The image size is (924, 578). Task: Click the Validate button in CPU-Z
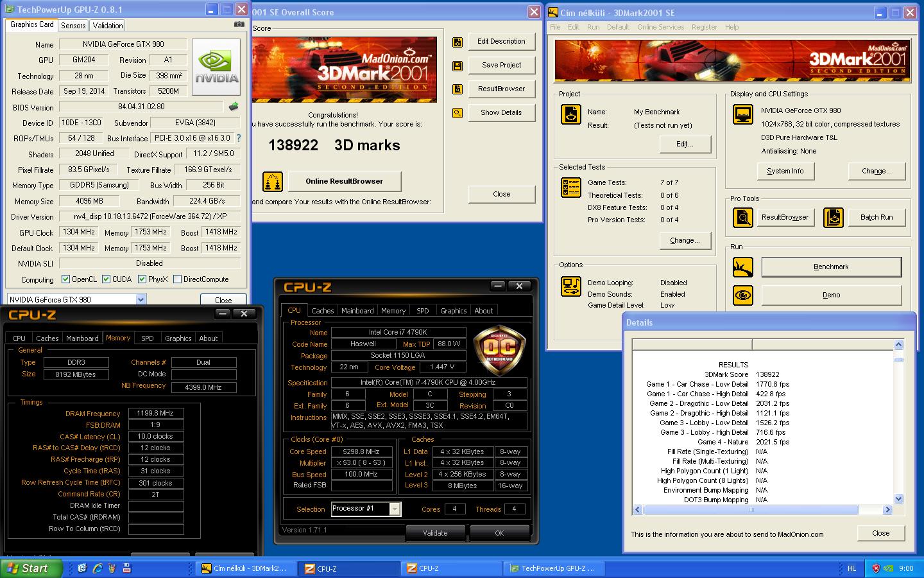tap(435, 533)
